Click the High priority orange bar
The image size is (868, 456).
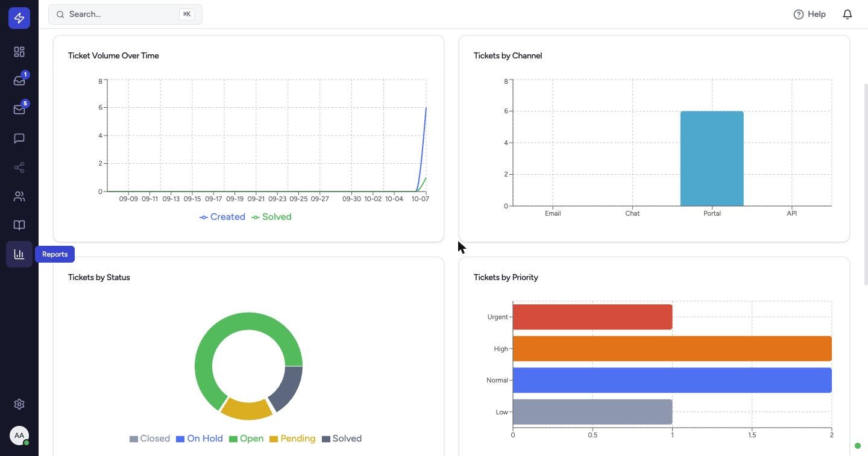672,349
